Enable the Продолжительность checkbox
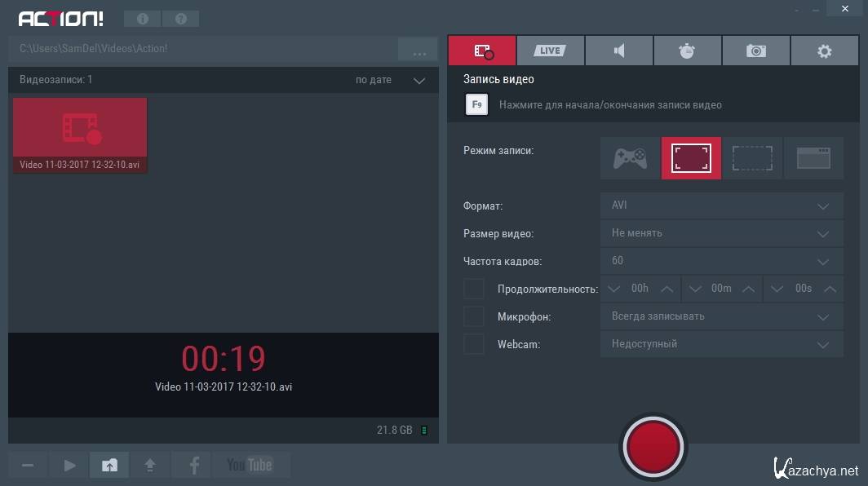The height and width of the screenshot is (486, 868). click(474, 289)
